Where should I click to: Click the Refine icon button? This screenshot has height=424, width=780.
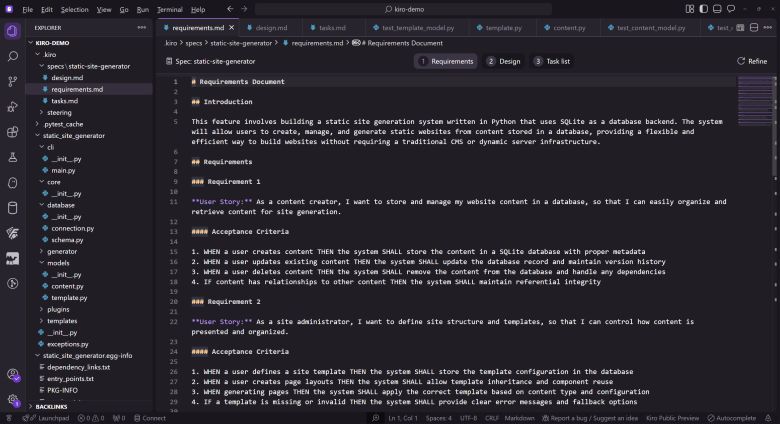click(x=752, y=61)
